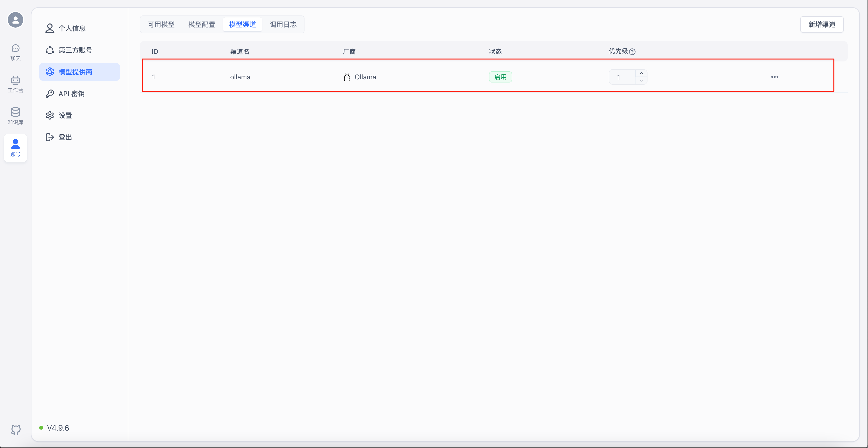
Task: Open the Chat (聊天) section icon
Action: tap(15, 52)
